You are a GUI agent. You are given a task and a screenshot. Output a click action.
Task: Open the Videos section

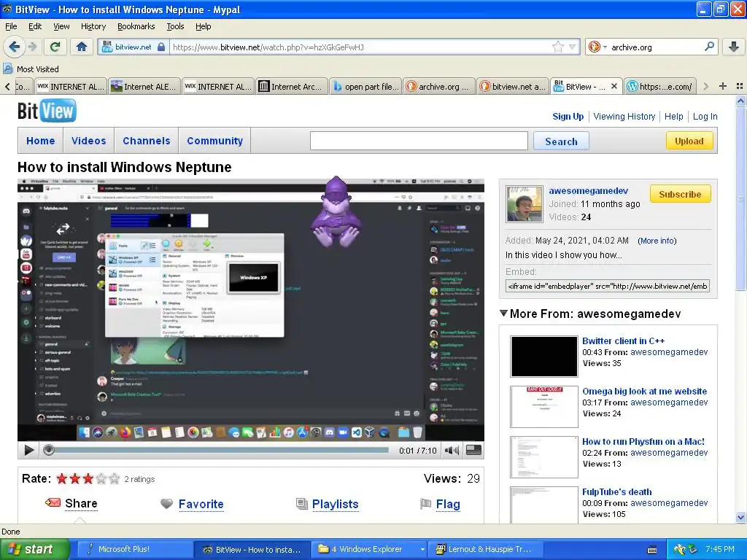click(x=88, y=141)
